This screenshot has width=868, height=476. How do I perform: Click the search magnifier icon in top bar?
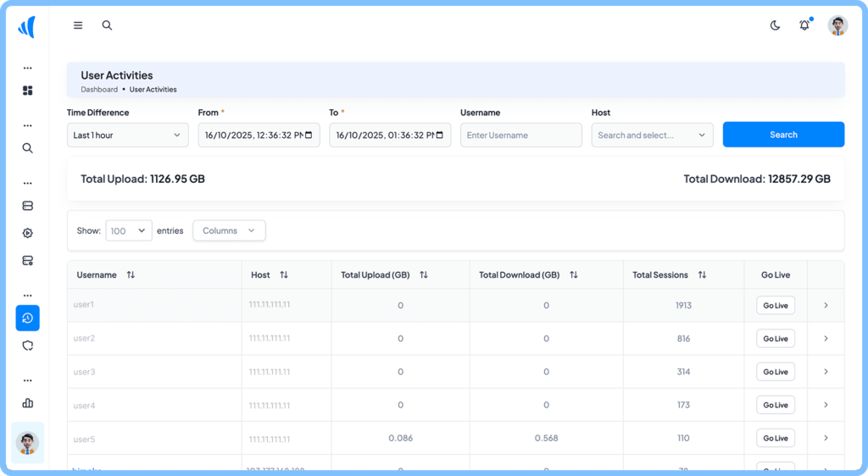(x=107, y=25)
